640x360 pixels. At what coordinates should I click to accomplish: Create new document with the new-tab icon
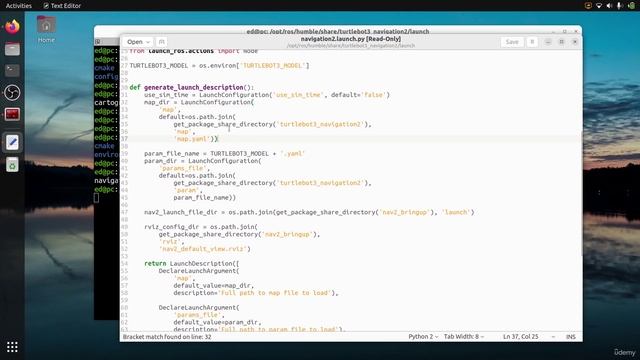(161, 42)
